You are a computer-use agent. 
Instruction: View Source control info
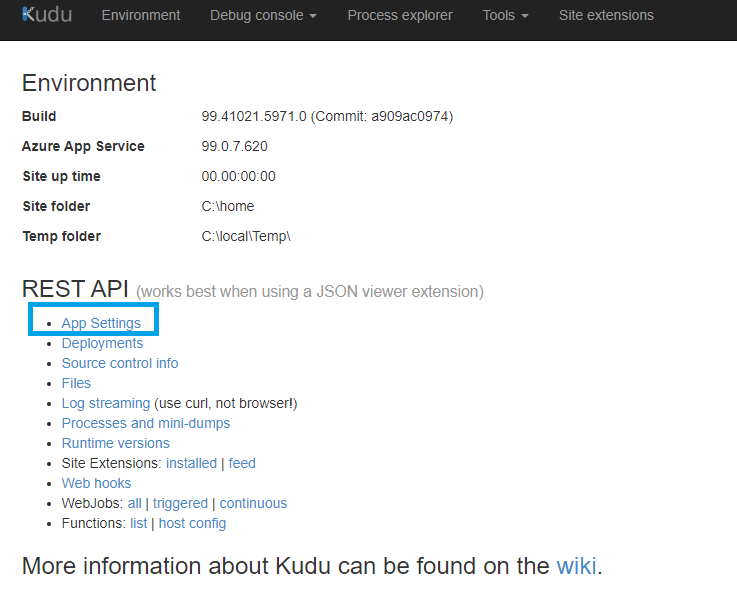[x=120, y=363]
